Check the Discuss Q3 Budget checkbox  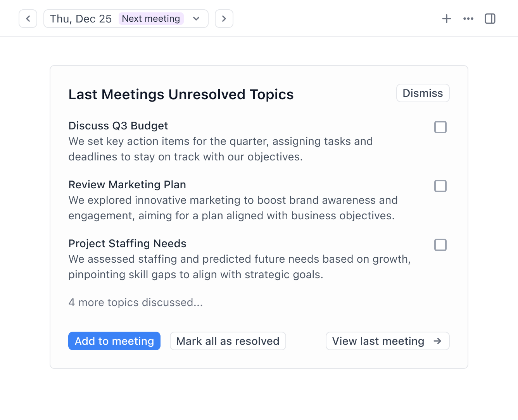pos(440,127)
